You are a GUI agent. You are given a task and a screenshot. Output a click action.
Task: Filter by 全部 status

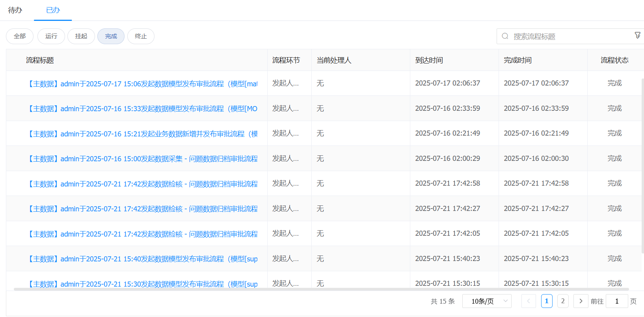(x=20, y=36)
